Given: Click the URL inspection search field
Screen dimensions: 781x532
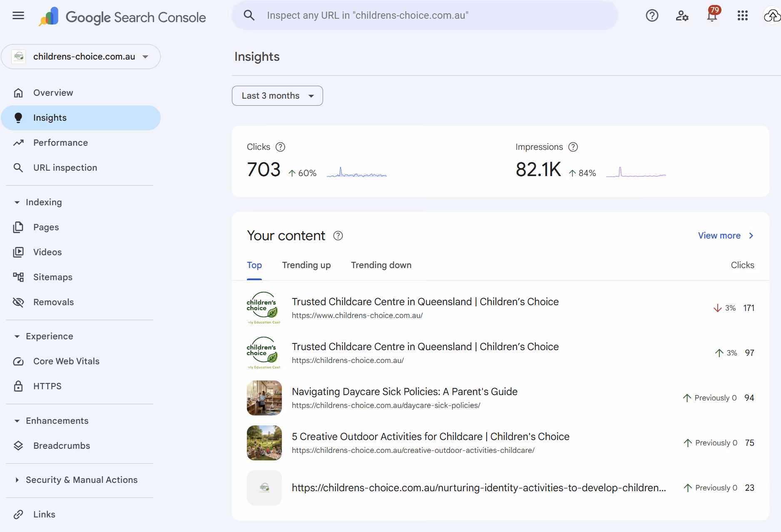Looking at the screenshot, I should click(425, 15).
